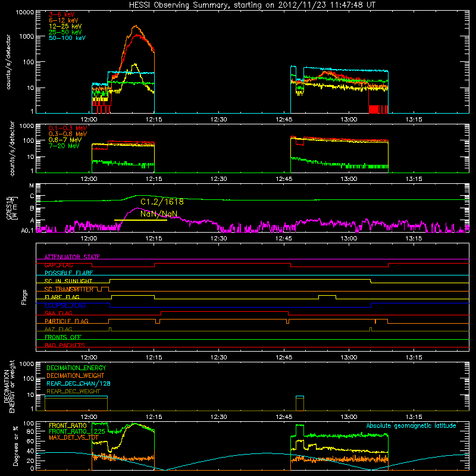Click the 10000 y-axis tick label
The width and height of the screenshot is (476, 476).
pyautogui.click(x=25, y=12)
